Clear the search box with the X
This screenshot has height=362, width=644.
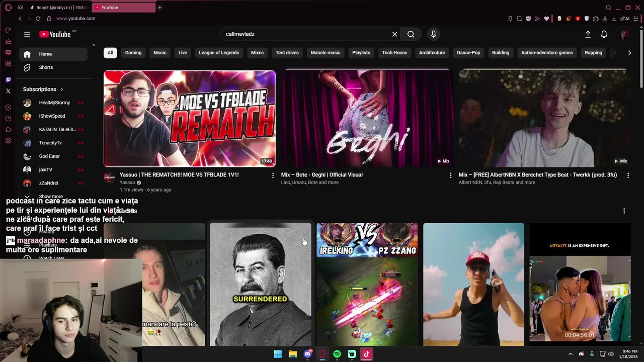click(x=395, y=34)
